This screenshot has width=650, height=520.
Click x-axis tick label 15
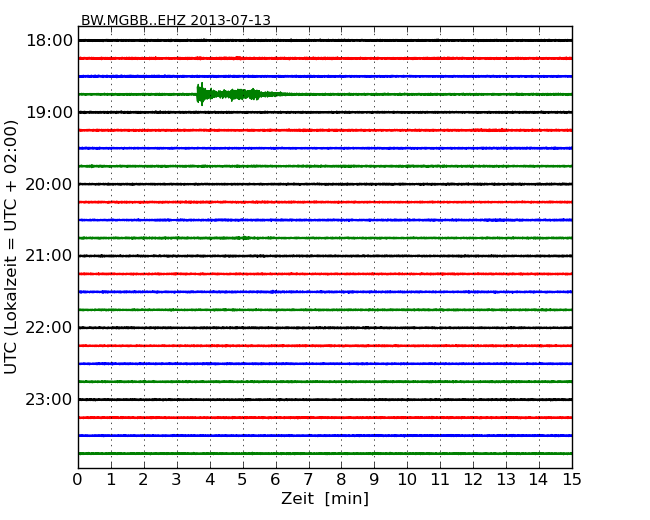point(572,480)
